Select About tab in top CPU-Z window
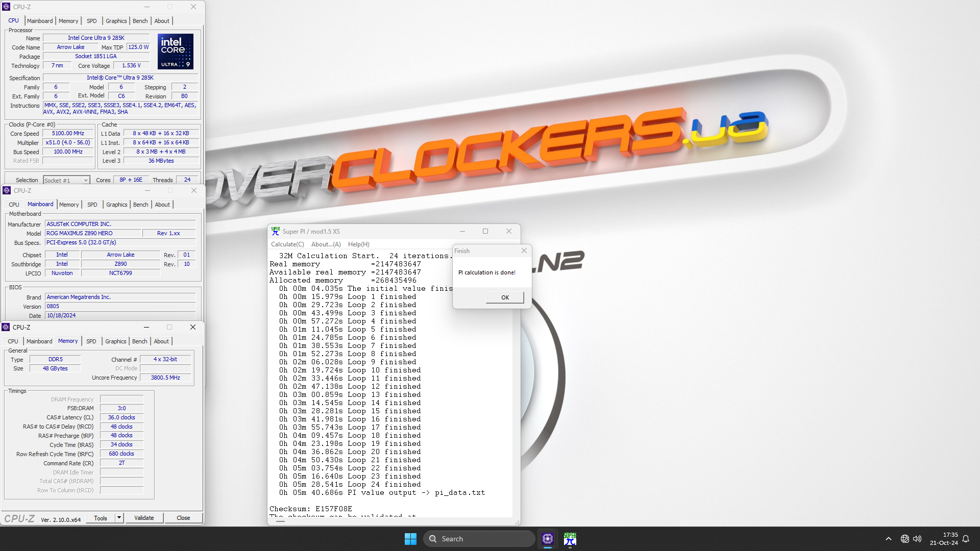Image resolution: width=980 pixels, height=551 pixels. tap(162, 21)
